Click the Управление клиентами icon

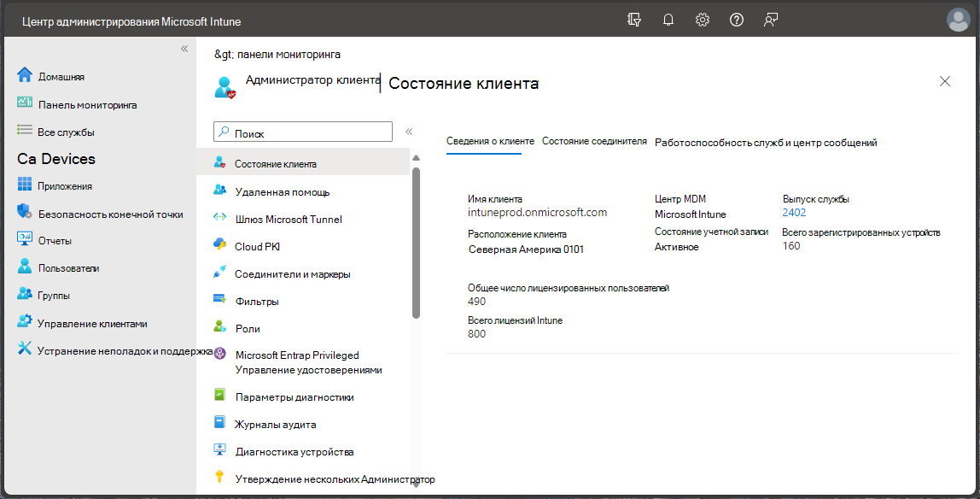tap(25, 322)
